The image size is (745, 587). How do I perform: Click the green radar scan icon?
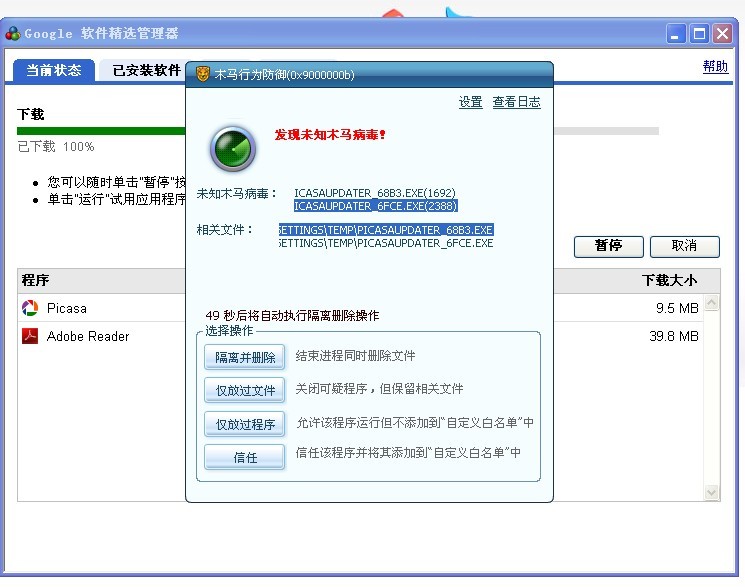coord(233,149)
